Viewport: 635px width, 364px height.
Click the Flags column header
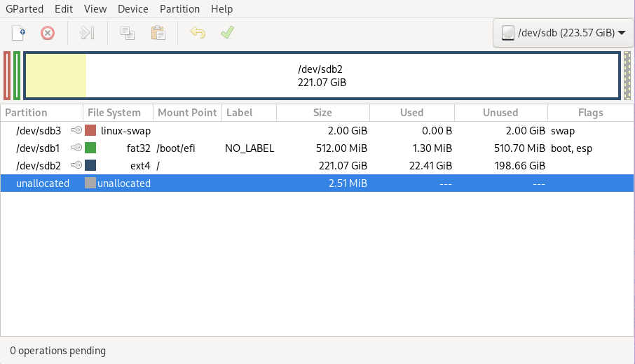pyautogui.click(x=590, y=113)
